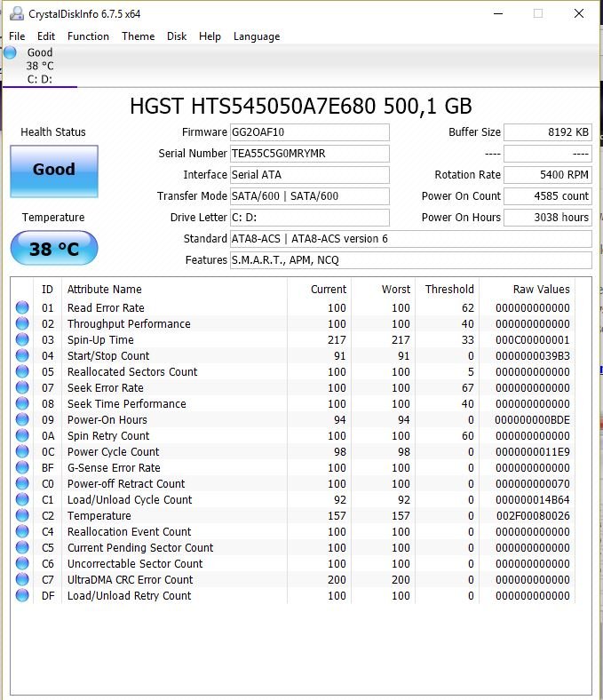Click status orb for Reallocated Sectors Count row
The image size is (603, 700).
[22, 371]
